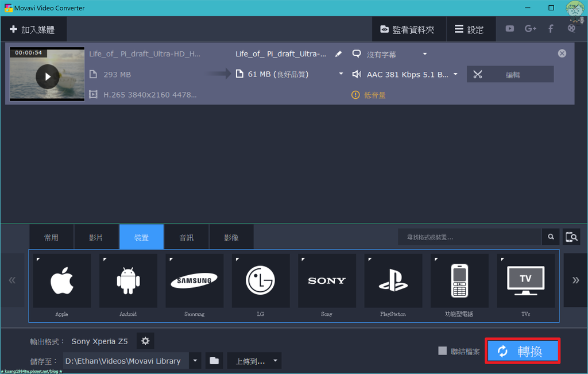
Task: Expand the 61 MB output quality dropdown
Action: (341, 74)
